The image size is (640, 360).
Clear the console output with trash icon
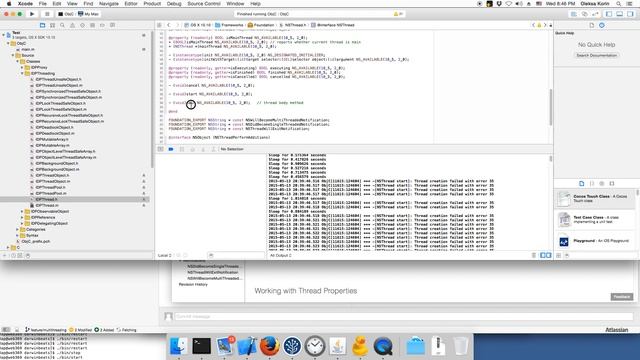pyautogui.click(x=534, y=256)
